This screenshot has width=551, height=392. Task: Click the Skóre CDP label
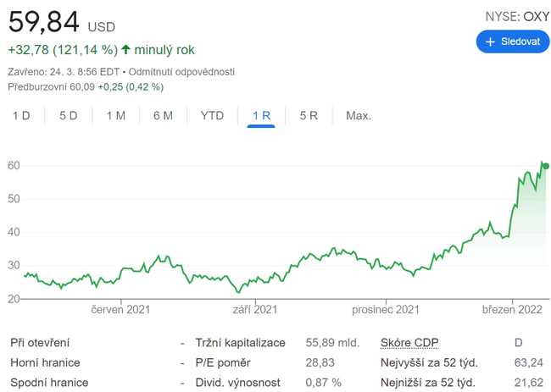410,343
